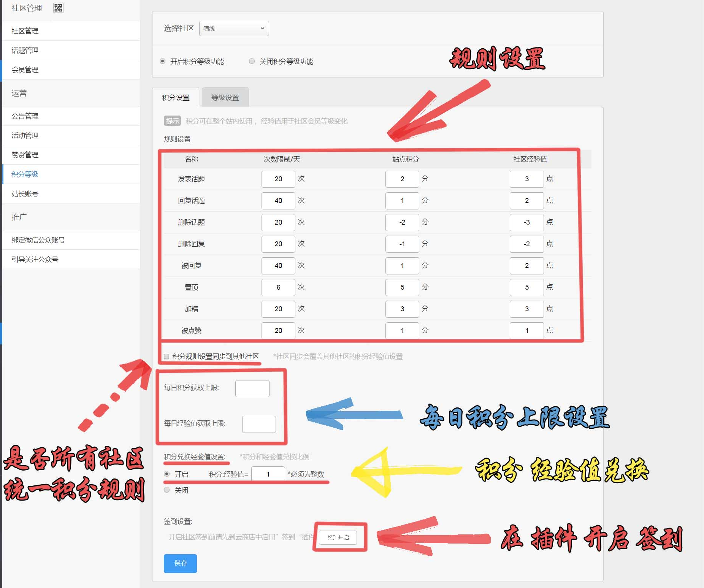Viewport: 704px width, 588px height.
Task: Go to 公告管理 sidebar item
Action: click(x=25, y=116)
